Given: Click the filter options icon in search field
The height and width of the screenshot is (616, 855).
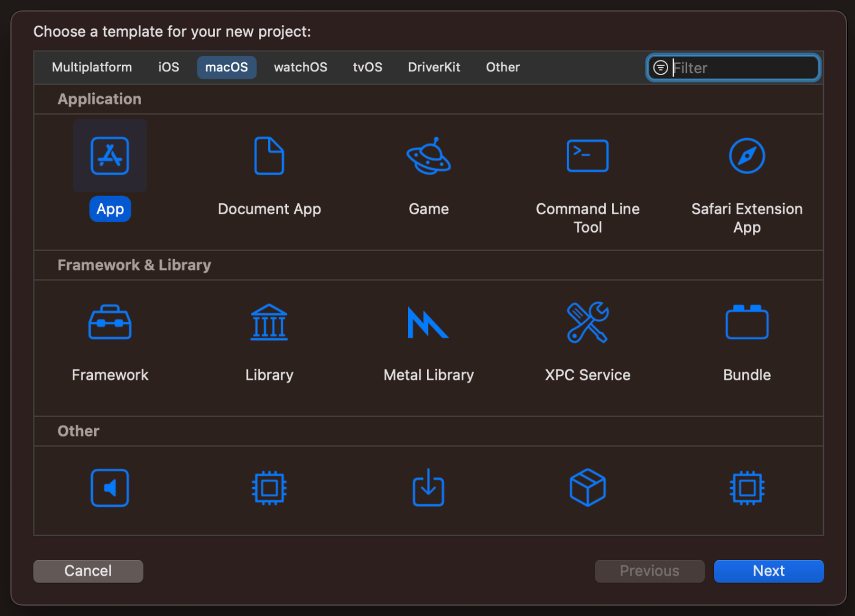Looking at the screenshot, I should (x=660, y=68).
